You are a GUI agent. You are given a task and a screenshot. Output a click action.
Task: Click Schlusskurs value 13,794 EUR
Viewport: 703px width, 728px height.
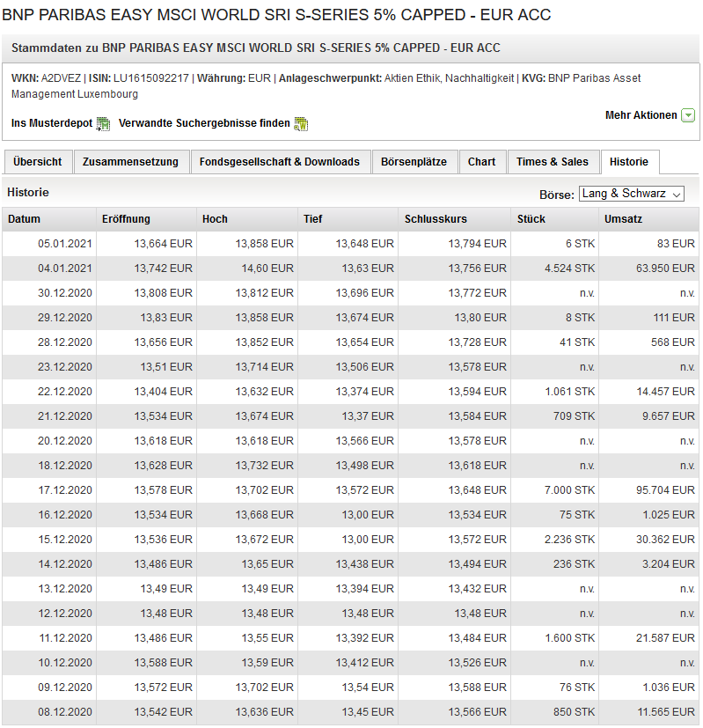click(x=478, y=244)
